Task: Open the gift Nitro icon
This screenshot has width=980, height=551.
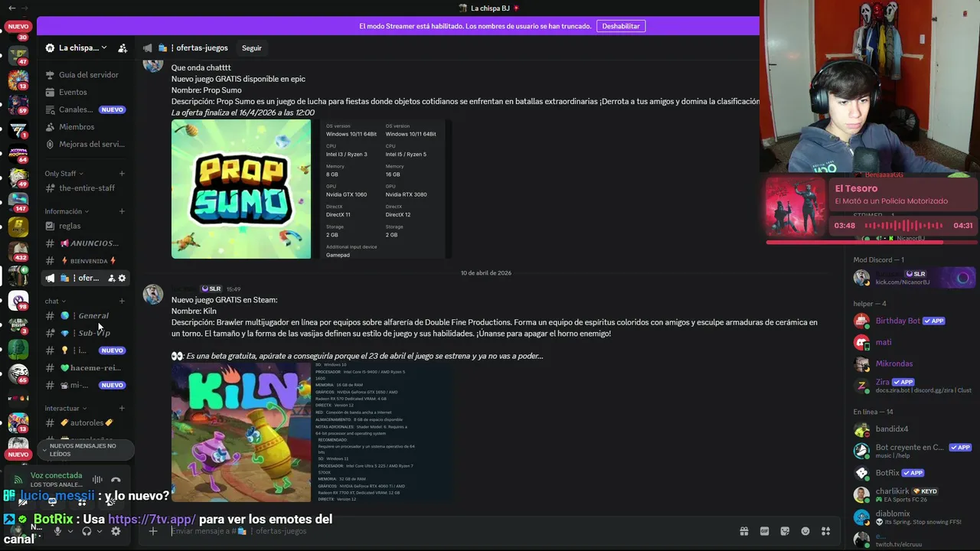Action: [743, 531]
